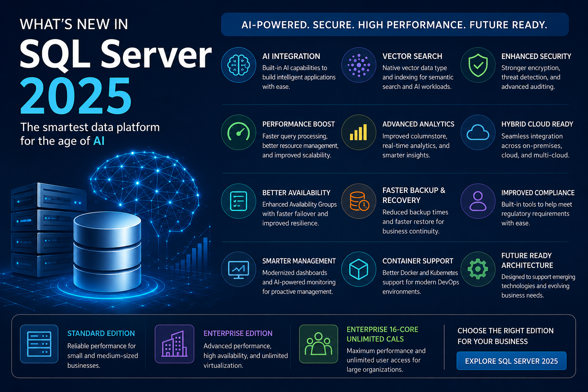The height and width of the screenshot is (392, 588).
Task: Click the emerging technologies description text
Action: tap(538, 286)
